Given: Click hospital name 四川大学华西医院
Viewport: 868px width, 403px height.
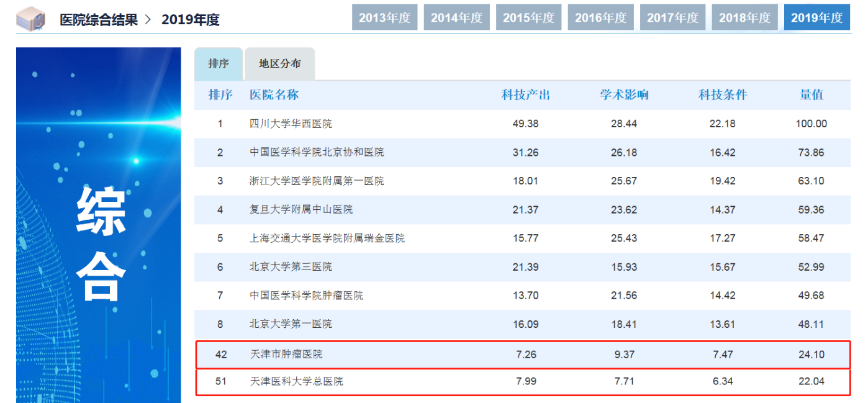Looking at the screenshot, I should tap(291, 124).
